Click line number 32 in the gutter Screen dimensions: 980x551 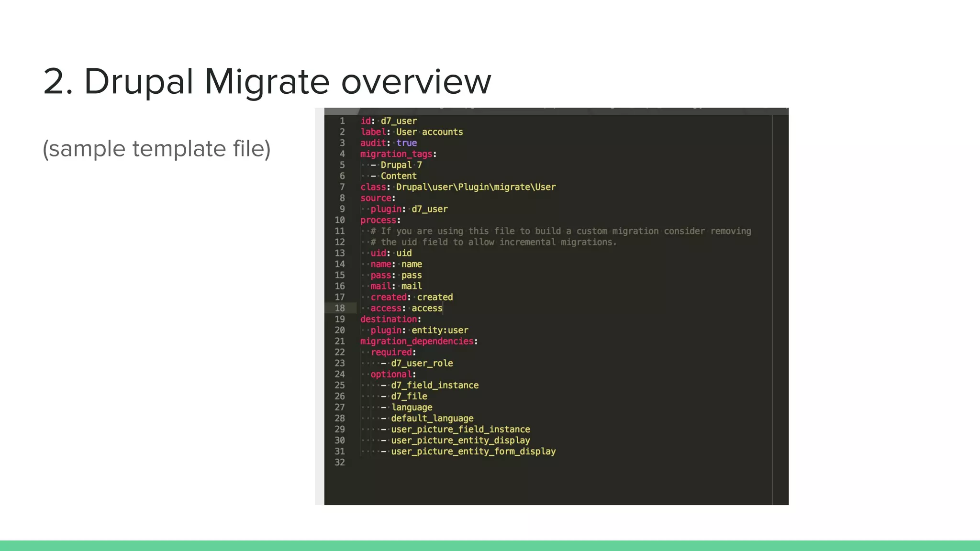[x=340, y=462]
